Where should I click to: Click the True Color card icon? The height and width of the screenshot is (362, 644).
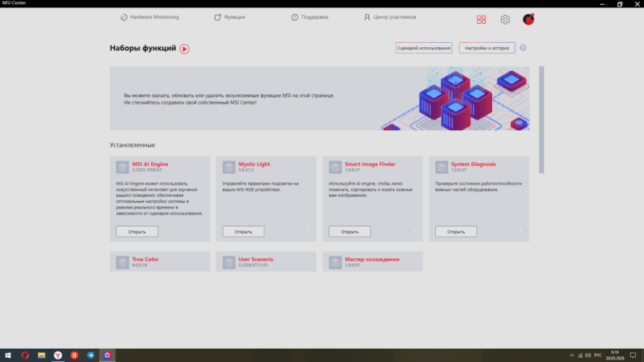[x=122, y=262]
